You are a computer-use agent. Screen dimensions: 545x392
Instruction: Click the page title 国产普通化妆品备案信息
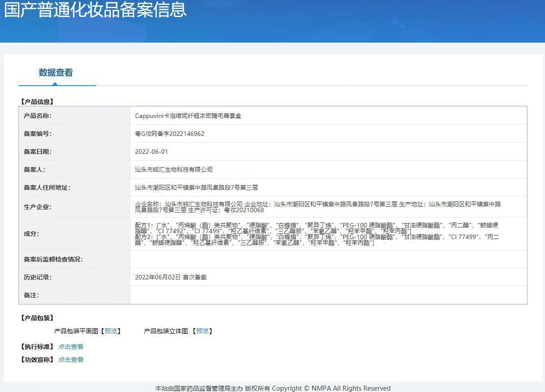pos(95,10)
